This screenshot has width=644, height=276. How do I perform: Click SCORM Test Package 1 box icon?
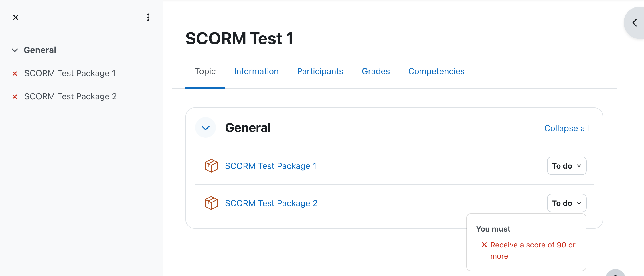pos(211,166)
